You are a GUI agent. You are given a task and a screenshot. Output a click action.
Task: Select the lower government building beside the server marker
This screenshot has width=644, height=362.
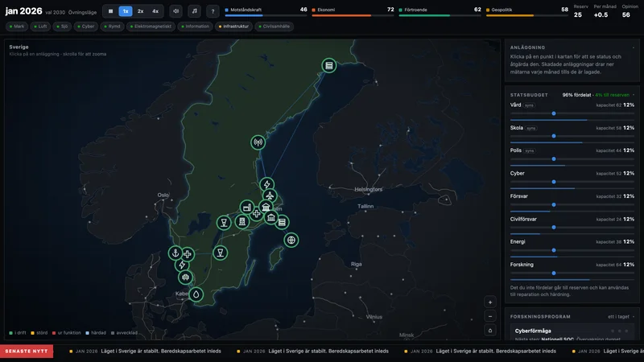(271, 217)
